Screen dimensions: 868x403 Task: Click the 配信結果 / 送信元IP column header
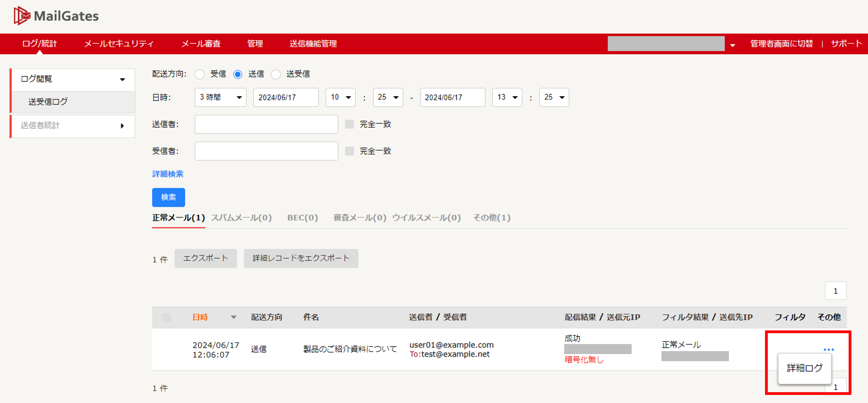tap(602, 317)
